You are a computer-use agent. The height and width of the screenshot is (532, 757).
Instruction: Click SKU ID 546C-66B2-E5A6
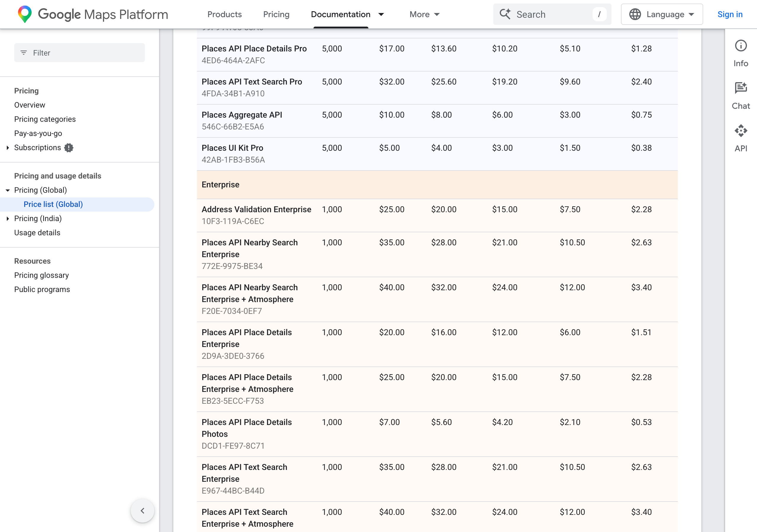(233, 127)
